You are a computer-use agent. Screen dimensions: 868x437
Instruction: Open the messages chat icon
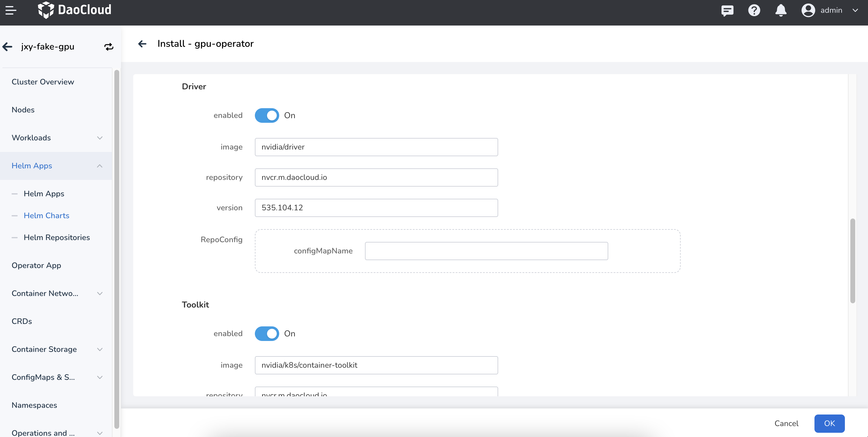(727, 10)
